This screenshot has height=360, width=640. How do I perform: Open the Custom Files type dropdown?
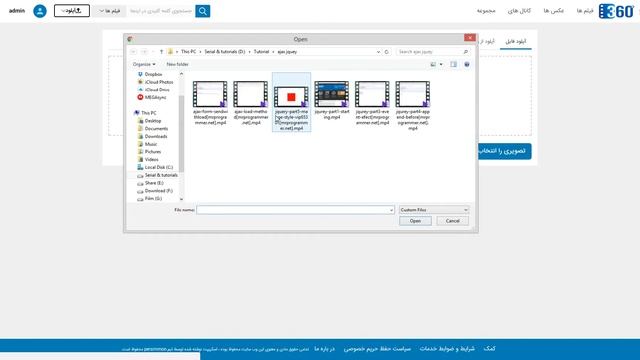(x=434, y=210)
